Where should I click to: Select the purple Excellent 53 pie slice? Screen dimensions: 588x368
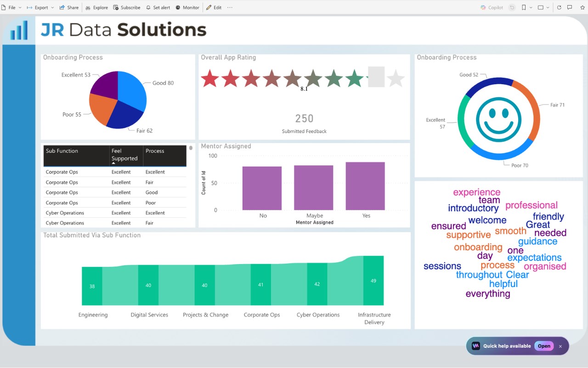pyautogui.click(x=106, y=85)
